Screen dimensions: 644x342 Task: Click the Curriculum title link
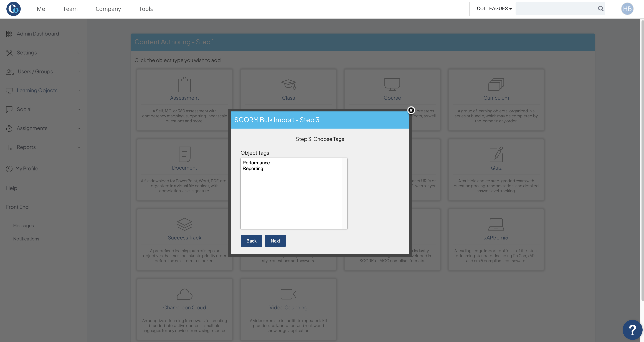[496, 98]
